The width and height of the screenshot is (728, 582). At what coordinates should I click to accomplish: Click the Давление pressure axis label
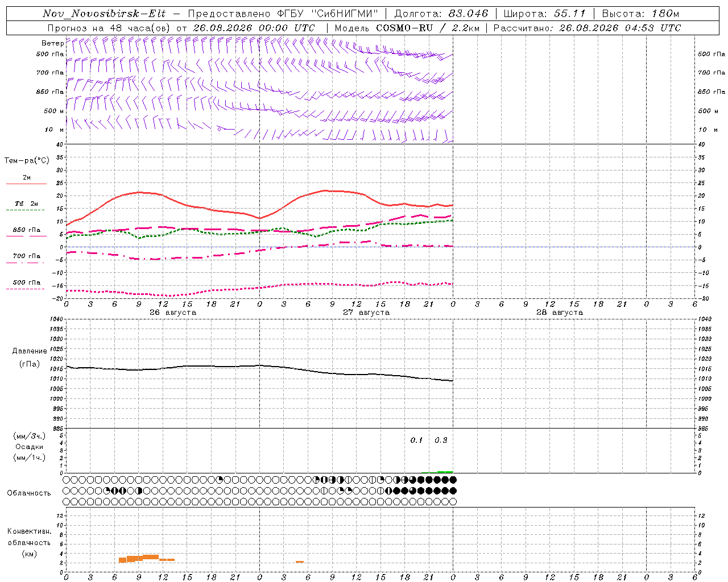point(30,351)
